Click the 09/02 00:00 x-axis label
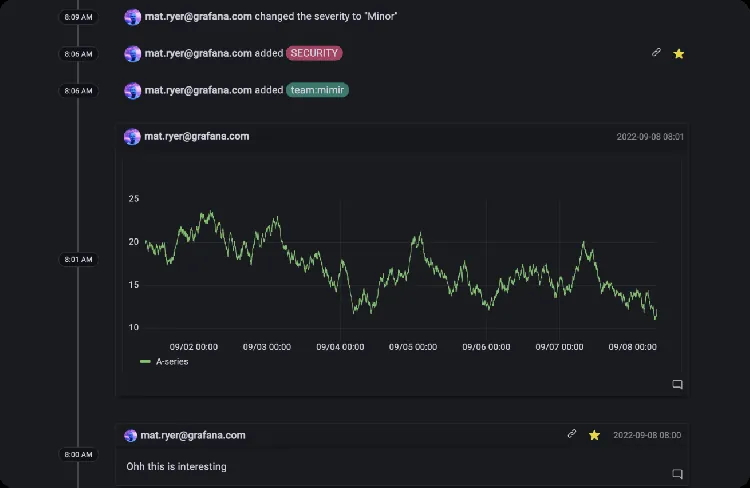Screen dimensions: 750x488 194,347
